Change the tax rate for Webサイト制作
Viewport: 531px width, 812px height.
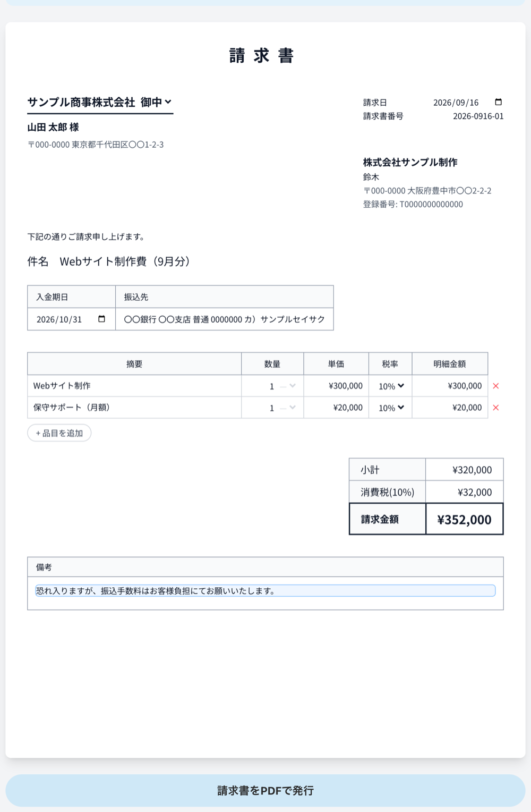[x=391, y=386]
